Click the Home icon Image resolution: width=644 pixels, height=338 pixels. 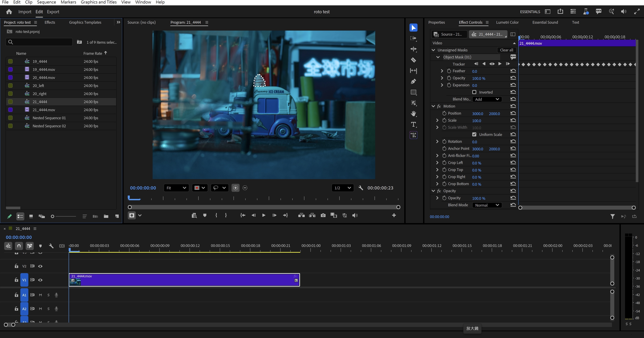pyautogui.click(x=9, y=12)
